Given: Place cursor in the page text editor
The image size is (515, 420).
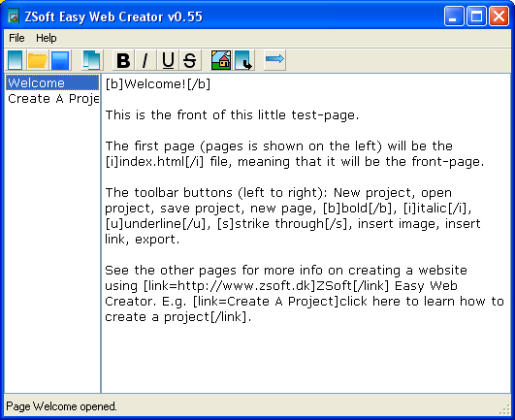Looking at the screenshot, I should click(306, 233).
